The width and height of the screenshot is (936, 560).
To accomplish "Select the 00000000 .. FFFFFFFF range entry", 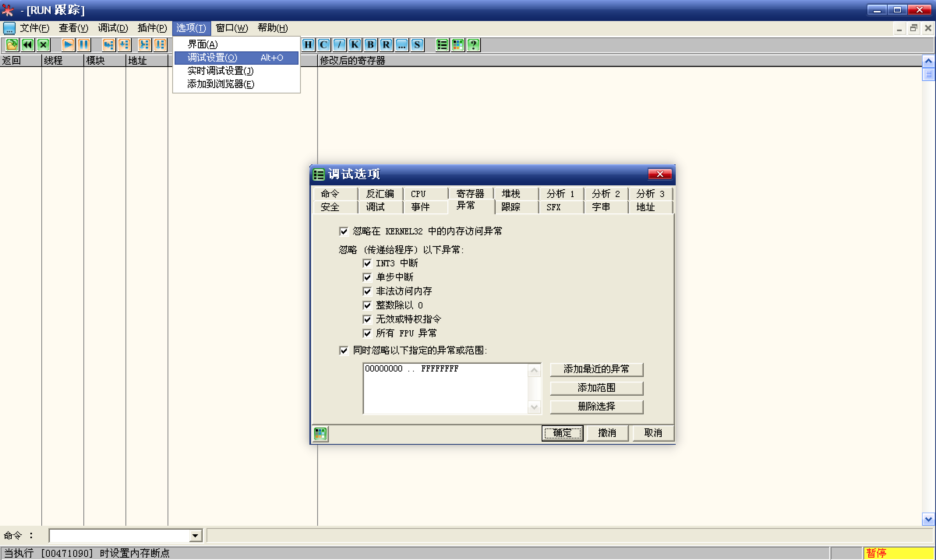I will (x=411, y=369).
